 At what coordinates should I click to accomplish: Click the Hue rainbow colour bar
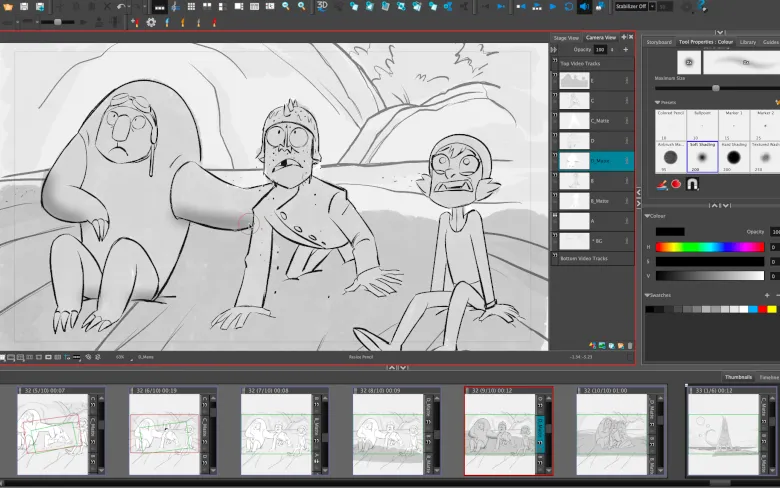coord(709,247)
